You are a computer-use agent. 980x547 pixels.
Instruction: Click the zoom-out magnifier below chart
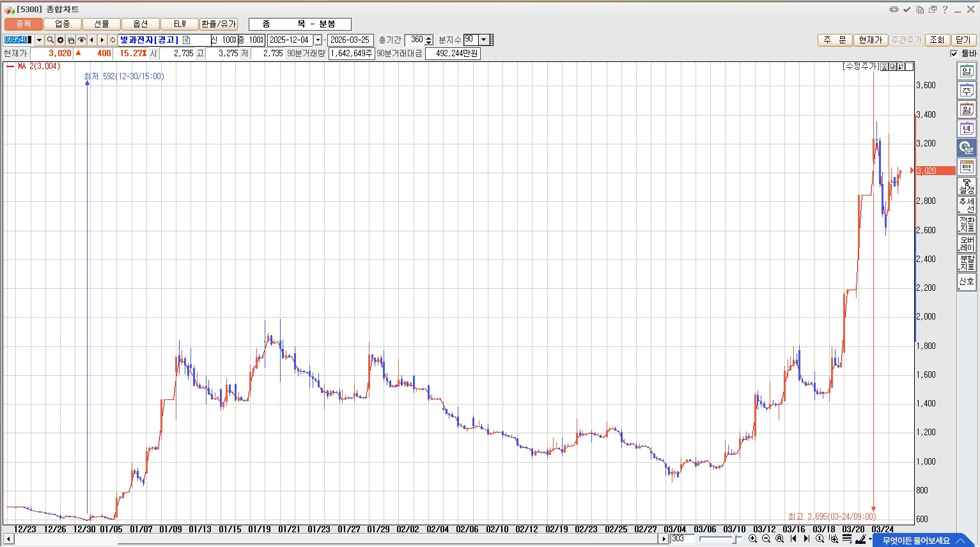[766, 539]
